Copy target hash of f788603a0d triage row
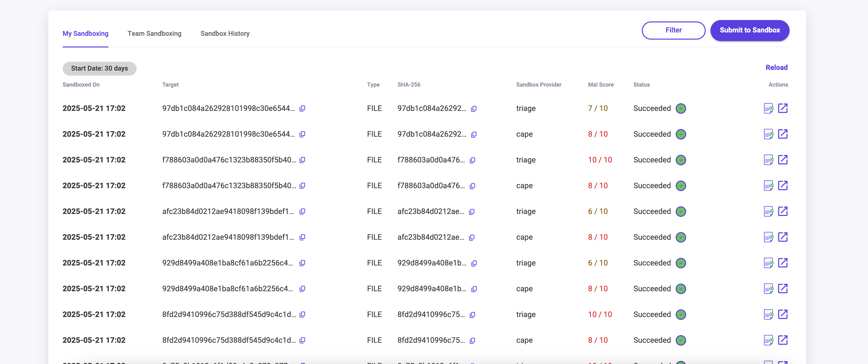 tap(302, 160)
